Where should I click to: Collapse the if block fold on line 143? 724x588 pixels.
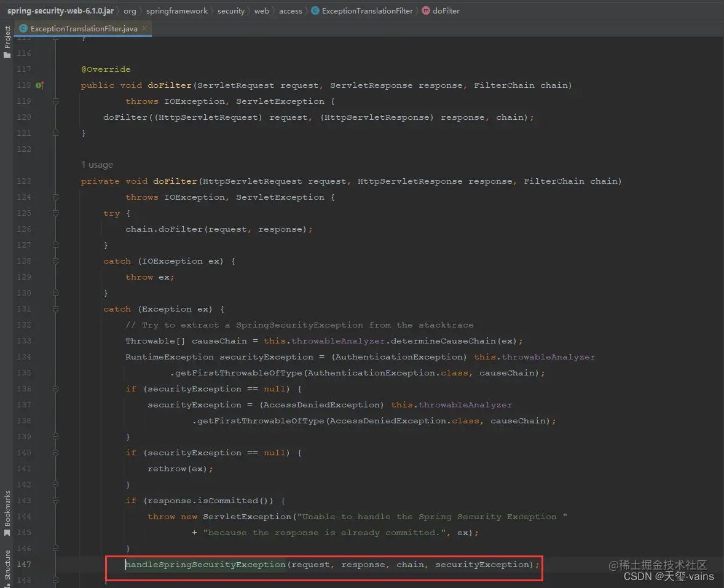point(55,501)
